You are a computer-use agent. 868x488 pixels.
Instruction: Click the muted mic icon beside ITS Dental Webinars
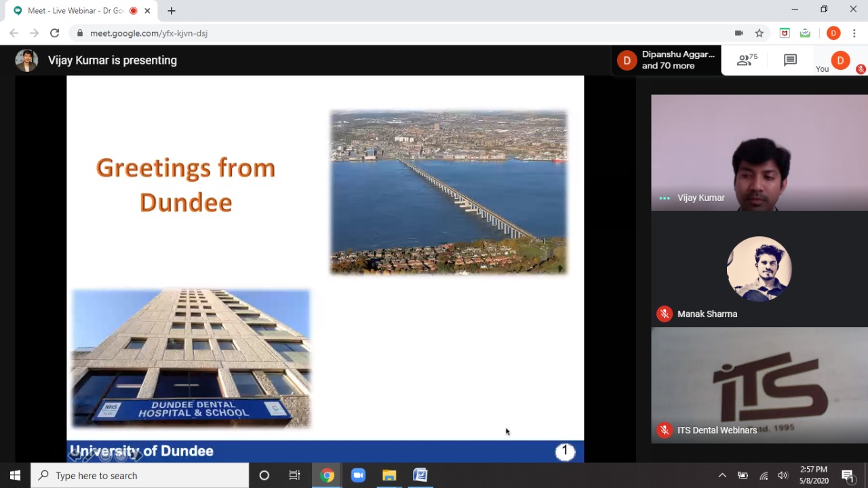coord(665,430)
